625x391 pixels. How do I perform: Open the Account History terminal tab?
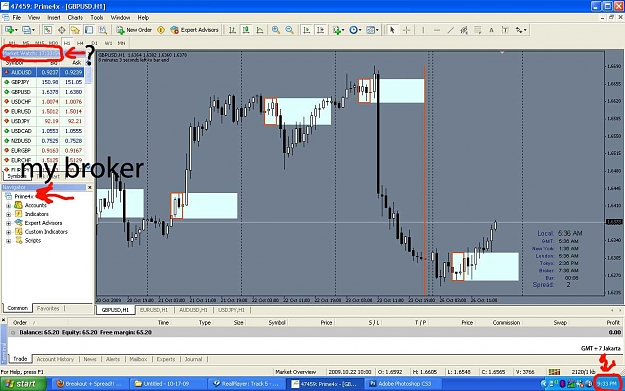pyautogui.click(x=55, y=359)
